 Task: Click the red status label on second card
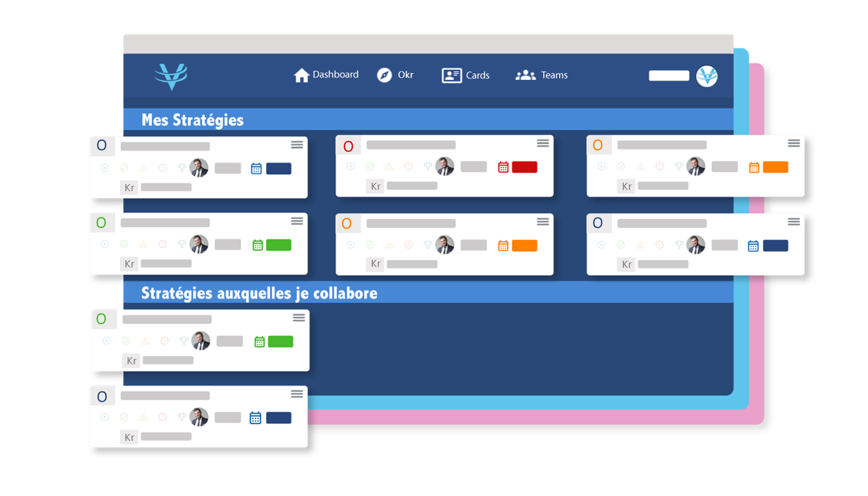click(525, 167)
